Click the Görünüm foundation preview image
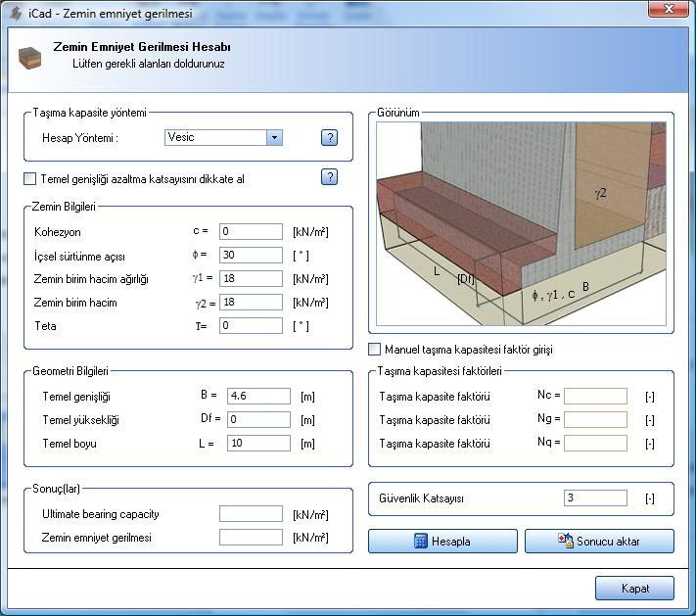The height and width of the screenshot is (616, 696). (521, 223)
